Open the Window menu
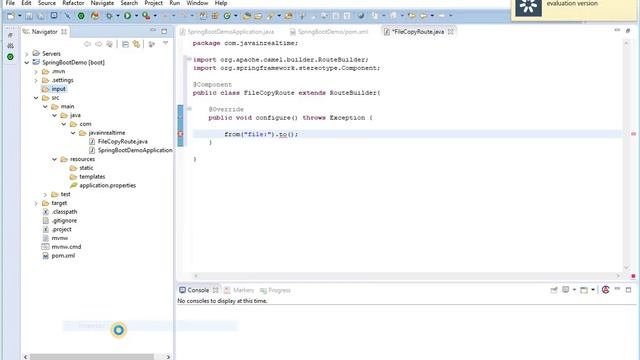The width and height of the screenshot is (640, 360). (x=197, y=3)
